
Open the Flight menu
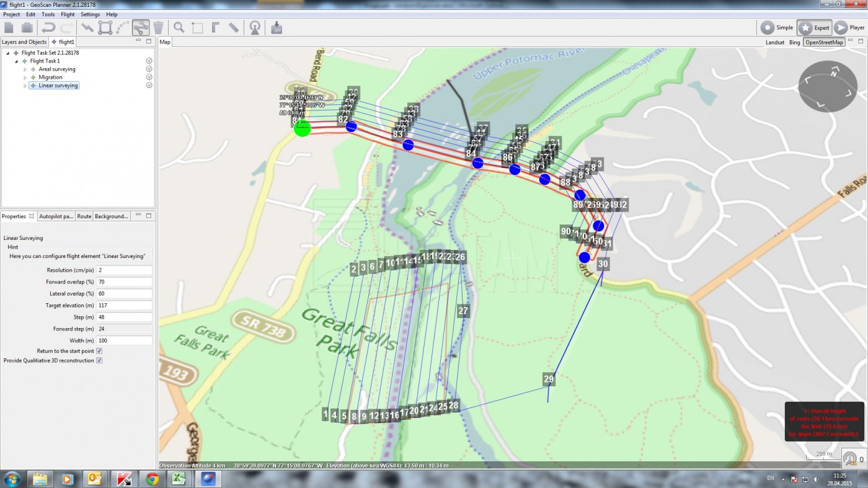pos(68,14)
